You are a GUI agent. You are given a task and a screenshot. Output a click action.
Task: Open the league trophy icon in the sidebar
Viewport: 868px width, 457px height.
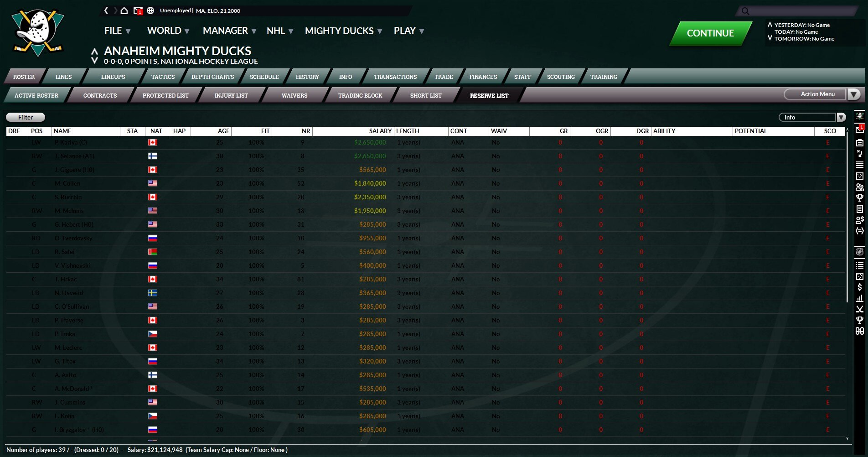(x=860, y=320)
